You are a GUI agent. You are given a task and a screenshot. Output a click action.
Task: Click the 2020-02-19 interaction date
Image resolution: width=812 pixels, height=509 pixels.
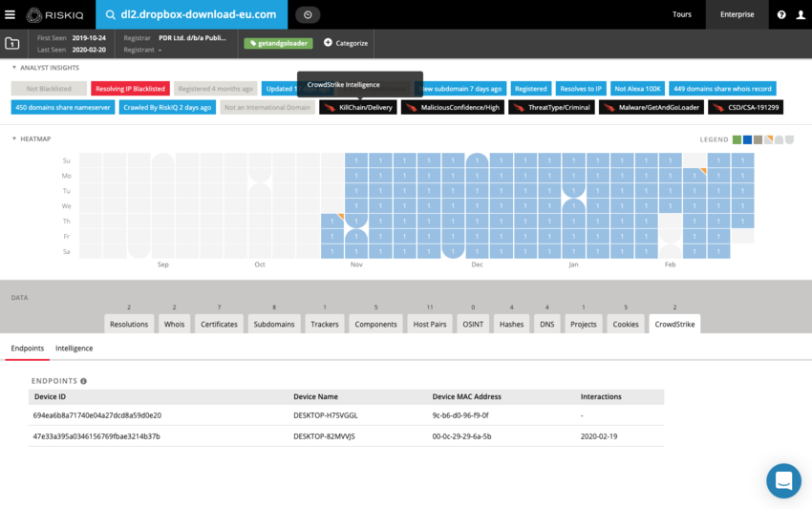[x=599, y=436]
